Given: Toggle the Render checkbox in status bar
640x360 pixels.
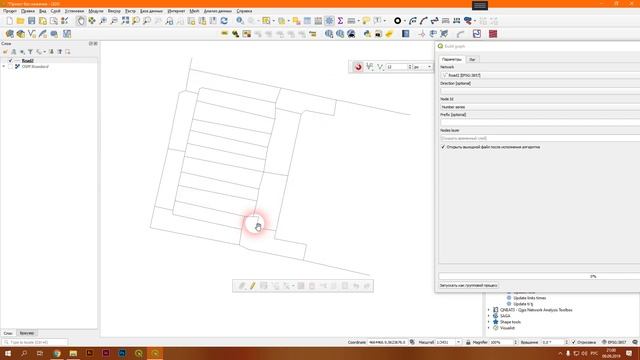Looking at the screenshot, I should tap(573, 342).
